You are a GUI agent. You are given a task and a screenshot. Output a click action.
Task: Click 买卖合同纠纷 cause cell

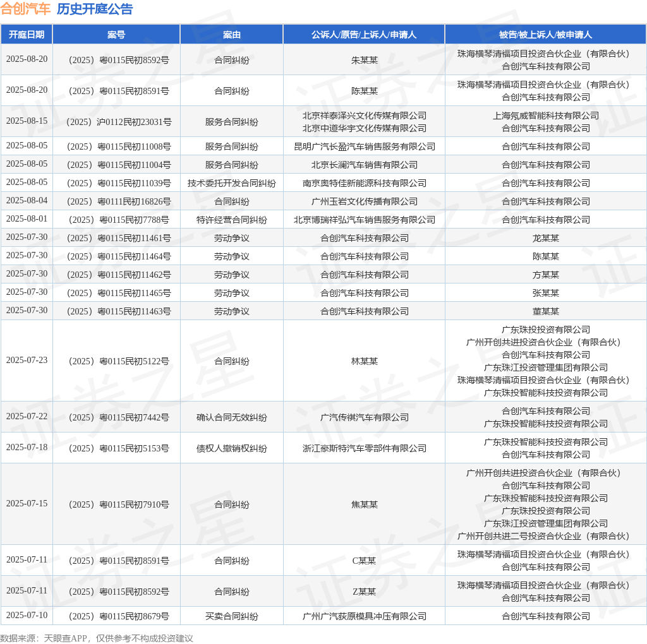(x=232, y=617)
